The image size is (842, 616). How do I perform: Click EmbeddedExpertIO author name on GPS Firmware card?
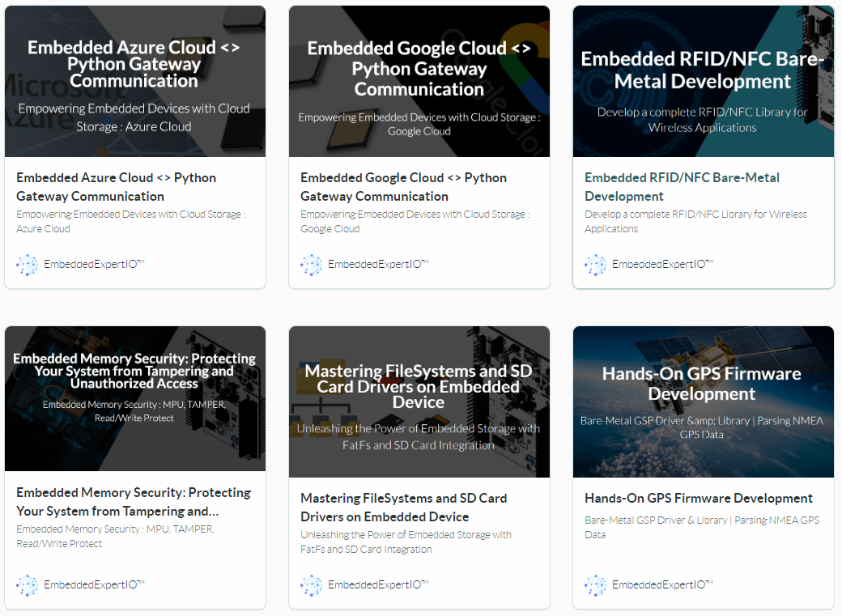coord(661,585)
